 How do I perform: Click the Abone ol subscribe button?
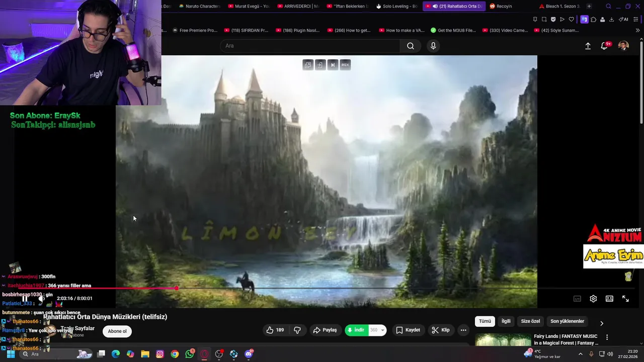[117, 331]
